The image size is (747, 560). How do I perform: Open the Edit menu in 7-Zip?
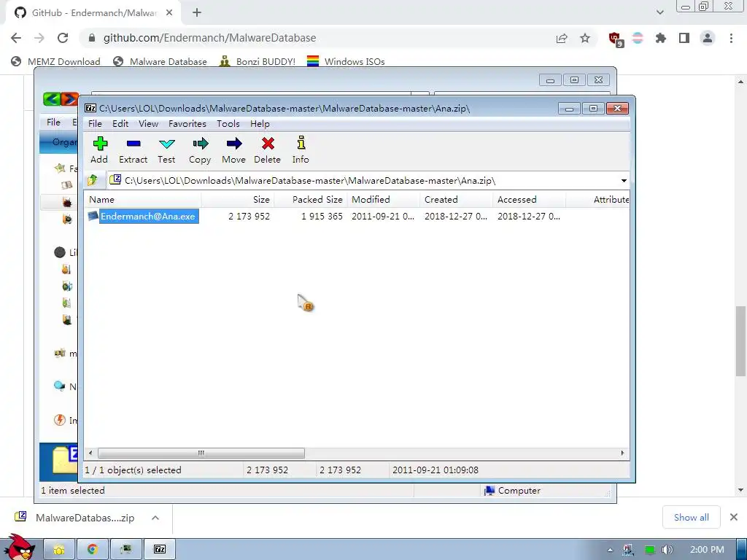click(120, 124)
